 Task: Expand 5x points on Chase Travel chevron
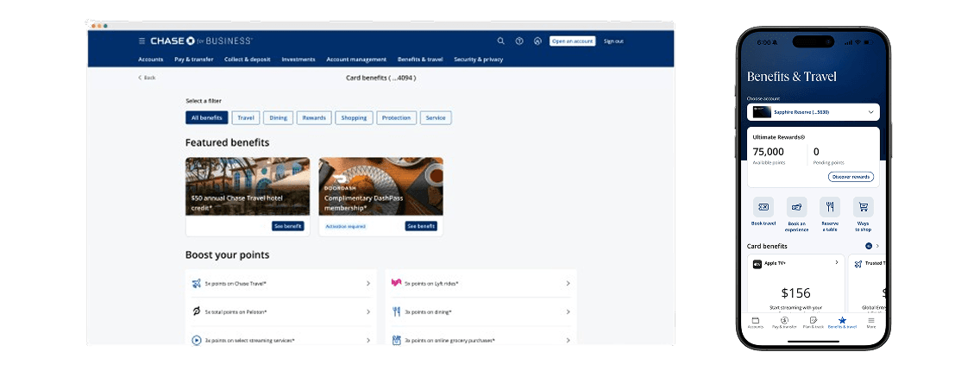coord(368,283)
